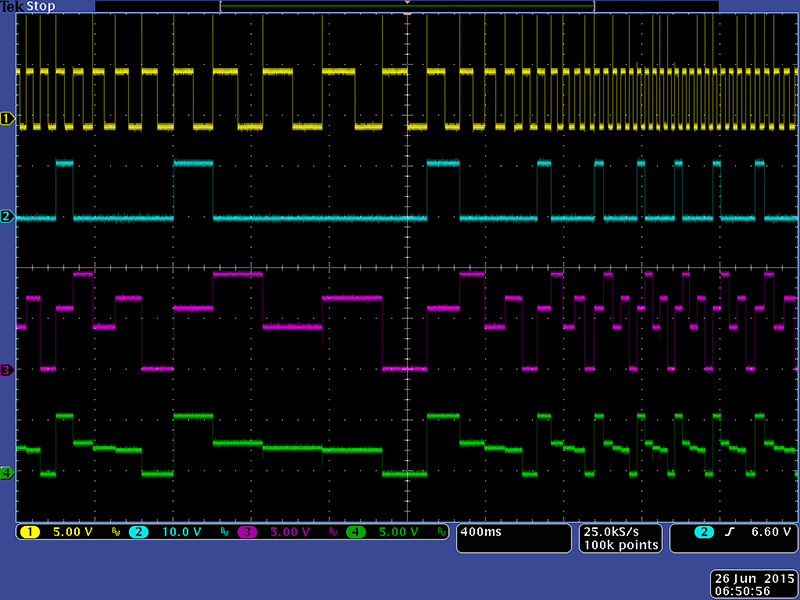Click the channel 1 bandwidth limit icon
800x600 pixels.
(x=116, y=532)
